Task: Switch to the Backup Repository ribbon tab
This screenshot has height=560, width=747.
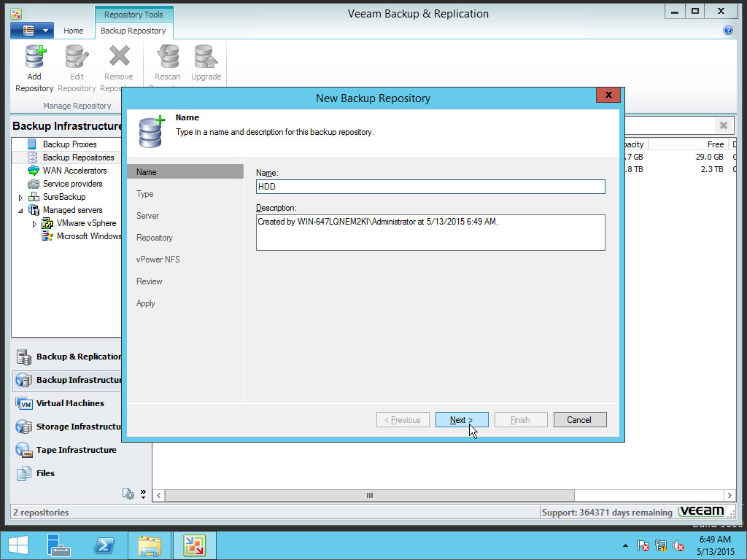Action: (133, 31)
